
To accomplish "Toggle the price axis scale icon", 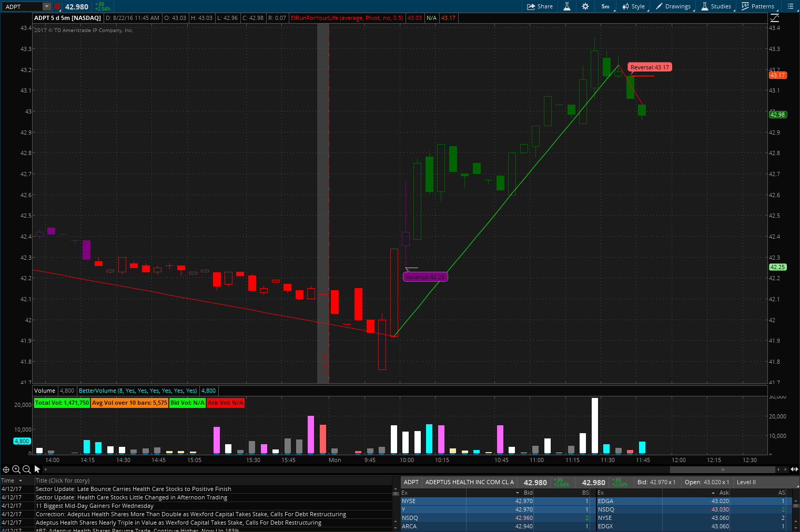I will tap(774, 18).
